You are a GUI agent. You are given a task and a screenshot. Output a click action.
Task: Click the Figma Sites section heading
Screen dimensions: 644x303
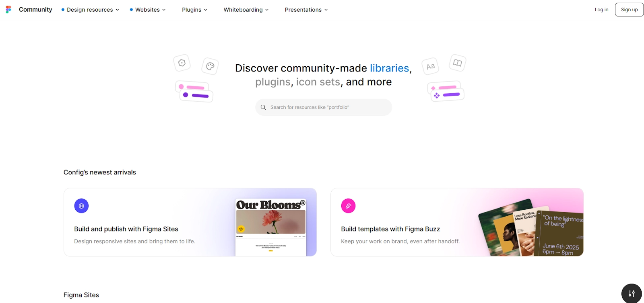81,295
